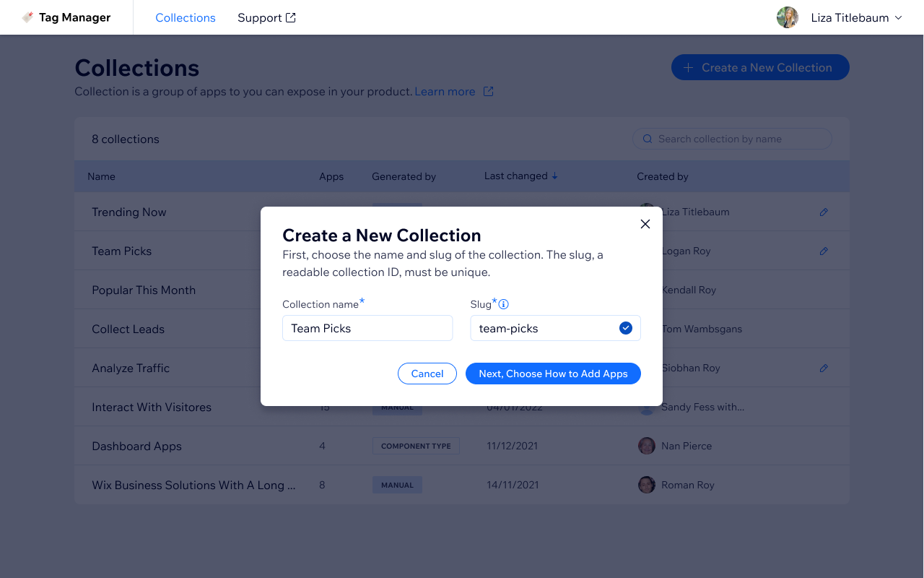Image resolution: width=924 pixels, height=578 pixels.
Task: Click the Create a New Collection button
Action: 760,67
